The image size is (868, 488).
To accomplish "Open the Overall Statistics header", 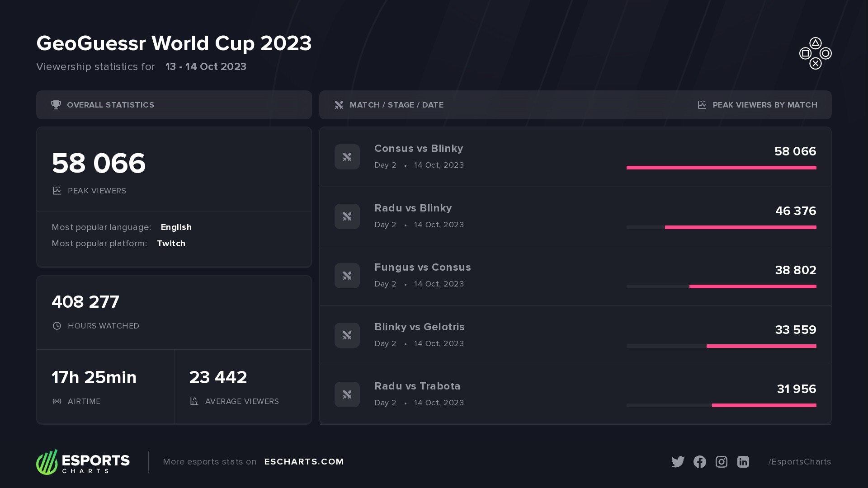I will [174, 105].
